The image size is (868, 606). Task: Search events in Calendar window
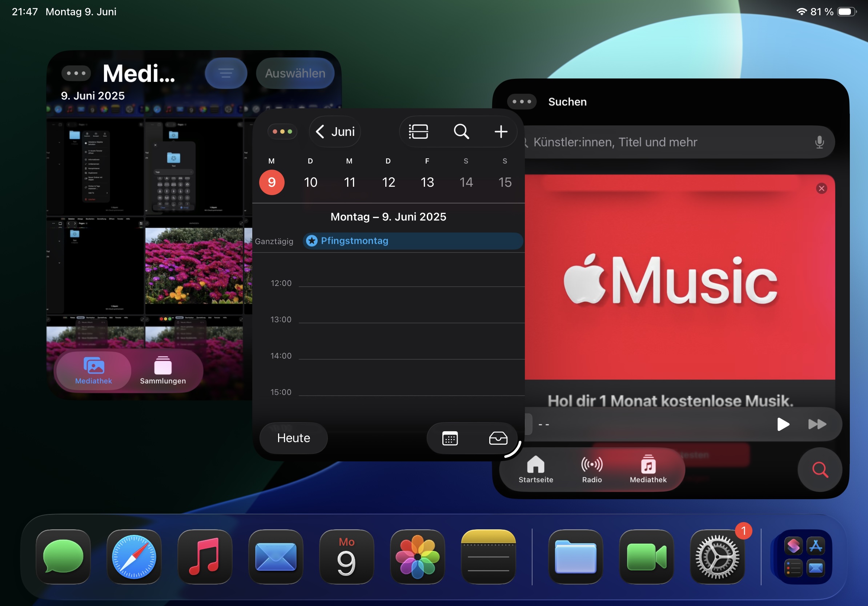(461, 132)
